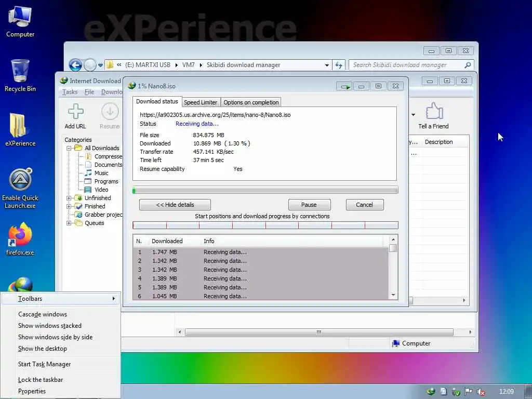Click the connections progress segments bar
532x399 pixels.
265,225
